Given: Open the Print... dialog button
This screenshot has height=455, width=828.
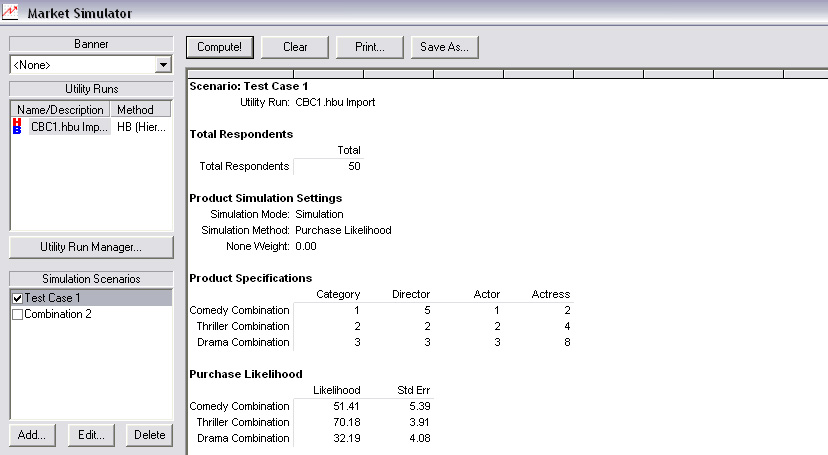Looking at the screenshot, I should 370,47.
